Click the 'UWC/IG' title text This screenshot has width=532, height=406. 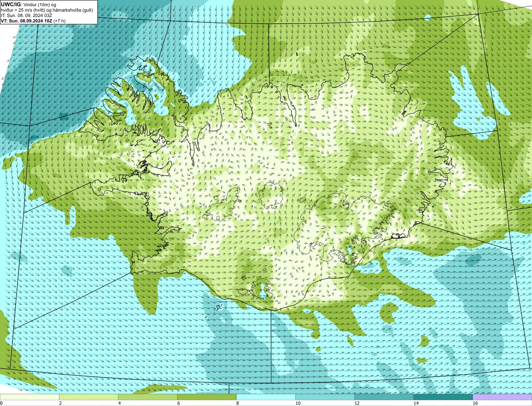click(x=10, y=4)
